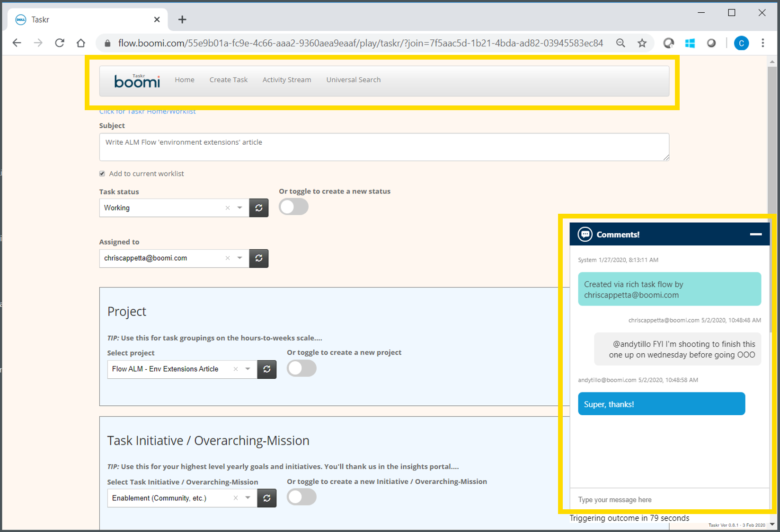Refresh the Assigned to list

pyautogui.click(x=258, y=258)
